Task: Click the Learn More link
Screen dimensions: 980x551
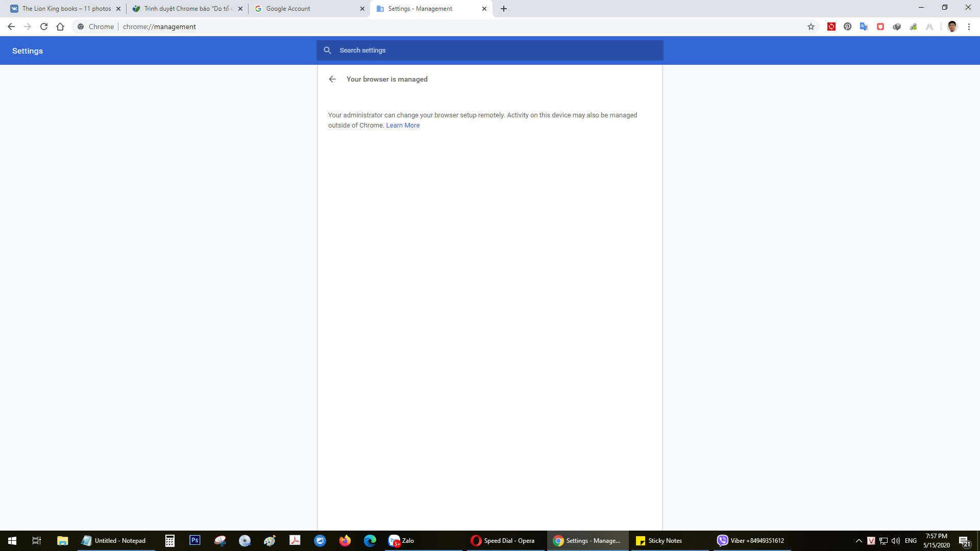Action: (403, 126)
